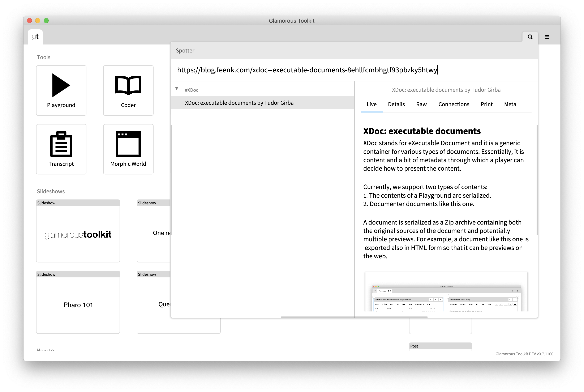This screenshot has height=392, width=584.
Task: Click the 'XDoc: executable documents' heading
Action: (422, 131)
